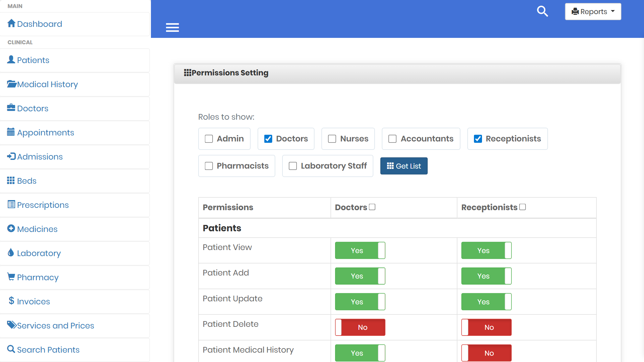
Task: Open the Beds sidebar link
Action: 75,181
